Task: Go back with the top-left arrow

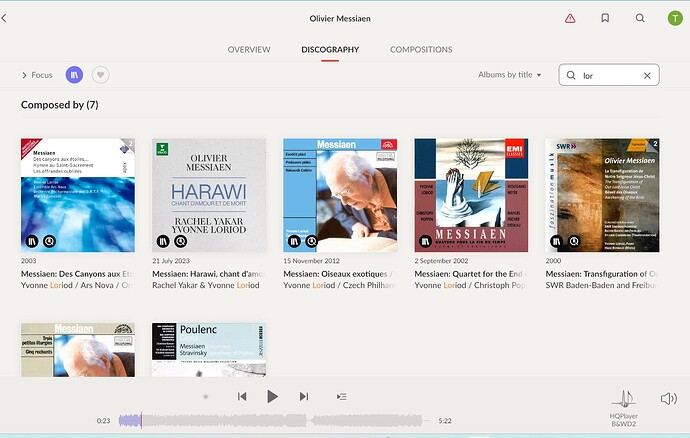Action: tap(4, 18)
